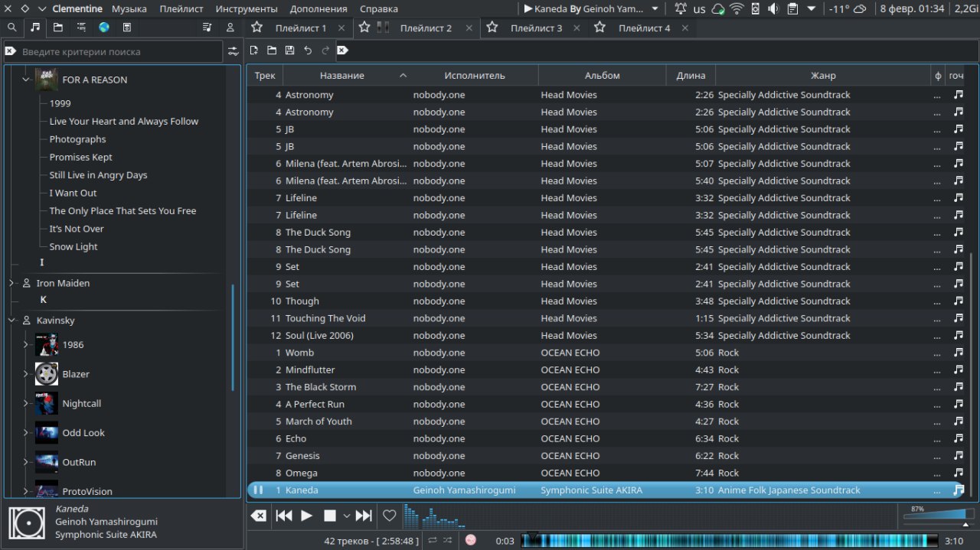Clear the library search field icon
Screen dimensions: 980x550
[11, 51]
